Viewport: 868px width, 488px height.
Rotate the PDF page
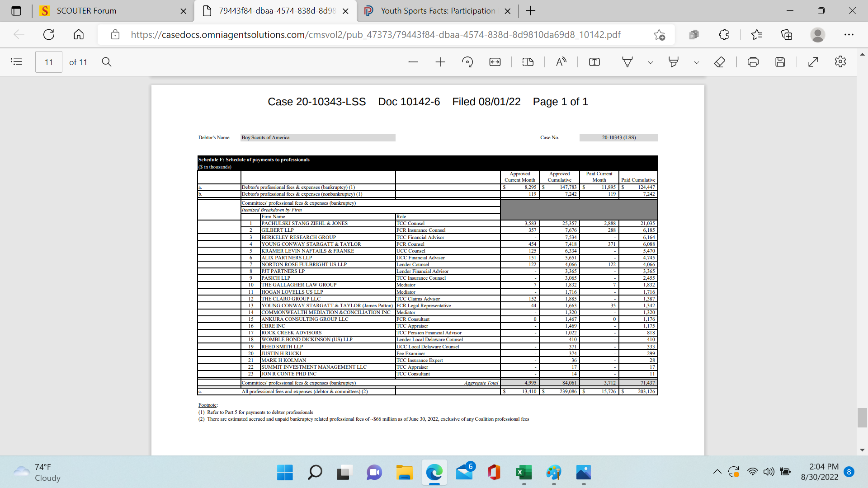click(467, 62)
